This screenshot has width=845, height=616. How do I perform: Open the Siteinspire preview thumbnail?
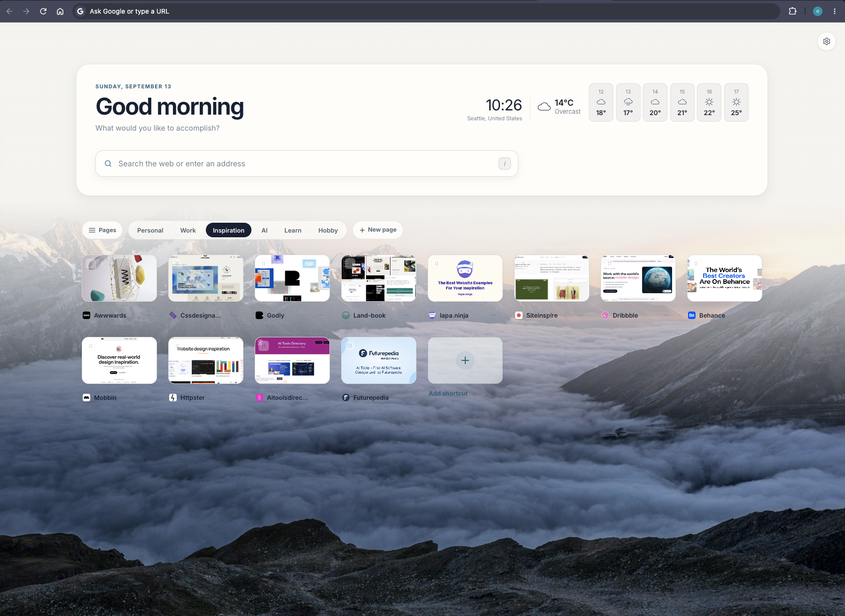(552, 278)
